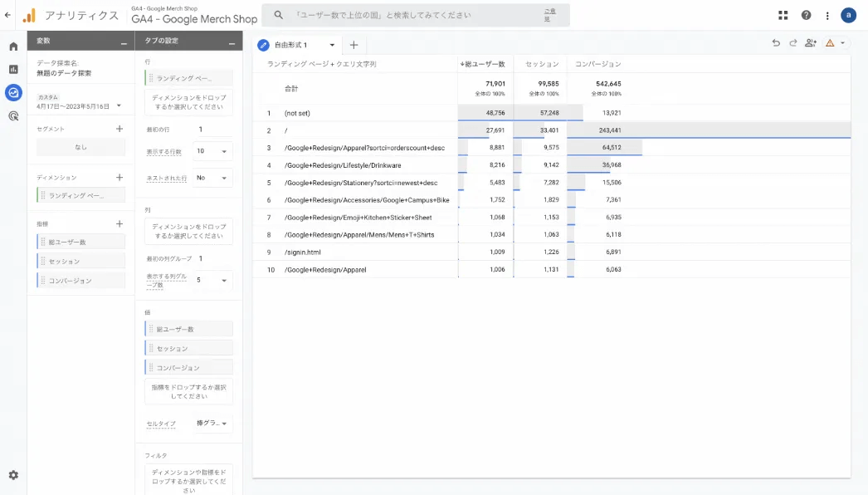Add a segment with plus icon

(119, 129)
